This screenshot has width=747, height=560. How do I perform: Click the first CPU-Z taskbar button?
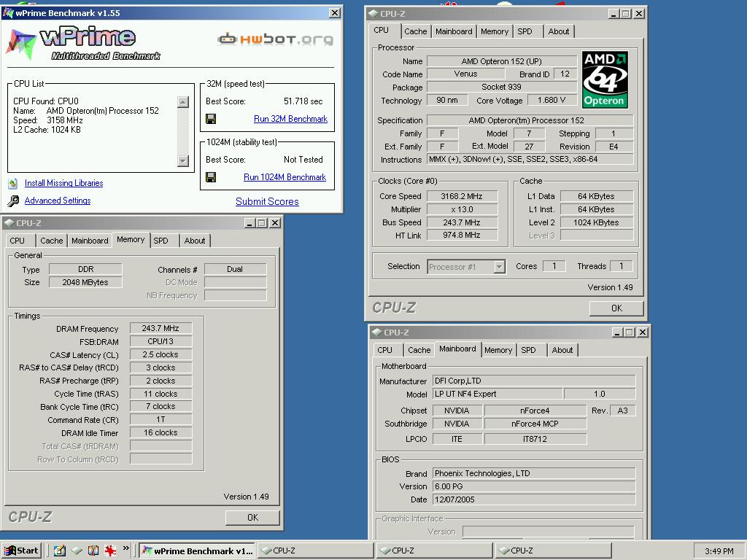point(315,551)
